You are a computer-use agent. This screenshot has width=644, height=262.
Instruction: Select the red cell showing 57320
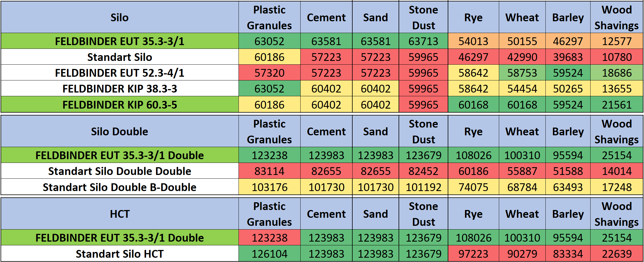click(269, 73)
